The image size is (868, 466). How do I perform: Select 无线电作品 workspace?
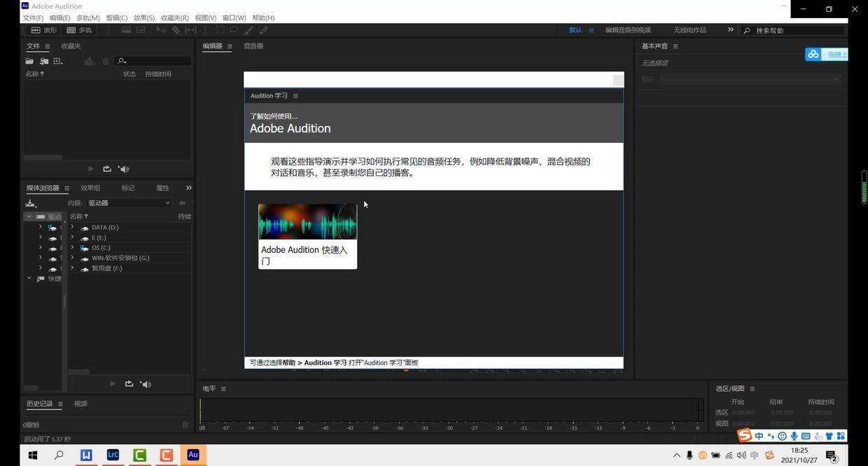pyautogui.click(x=689, y=30)
